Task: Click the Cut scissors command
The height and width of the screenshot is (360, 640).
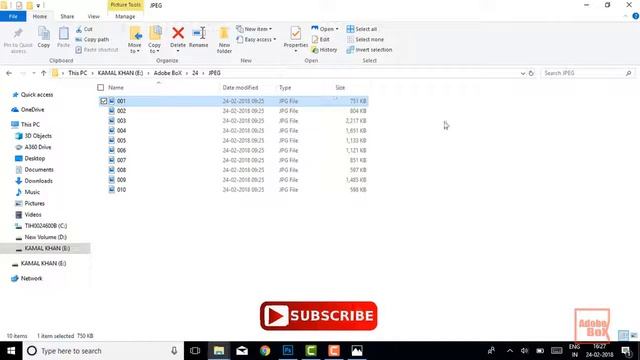Action: click(84, 29)
